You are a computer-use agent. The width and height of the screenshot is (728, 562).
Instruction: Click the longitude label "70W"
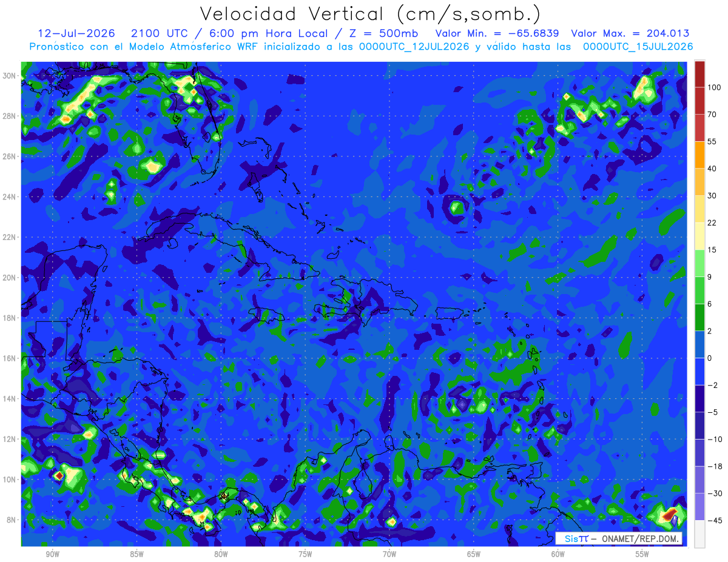tap(389, 554)
